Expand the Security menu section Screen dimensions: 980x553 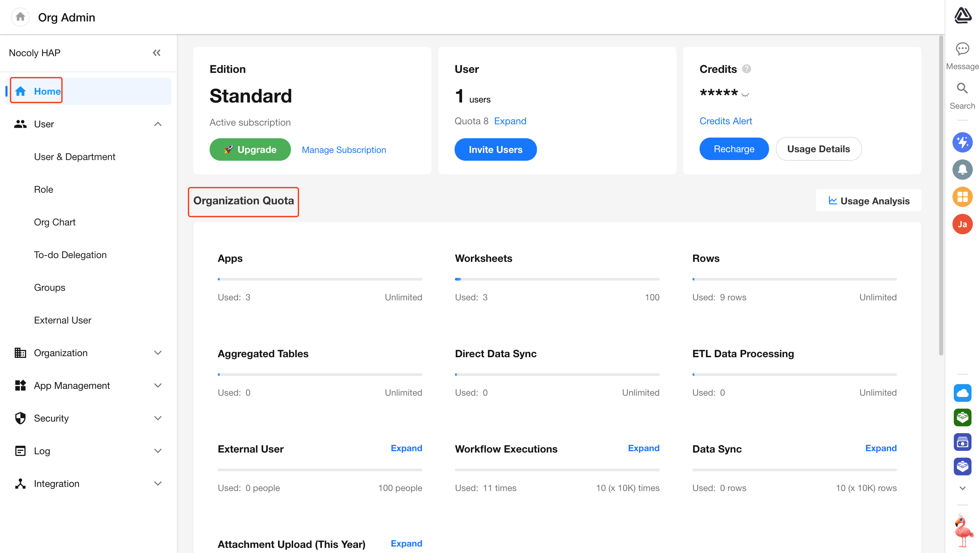[158, 418]
